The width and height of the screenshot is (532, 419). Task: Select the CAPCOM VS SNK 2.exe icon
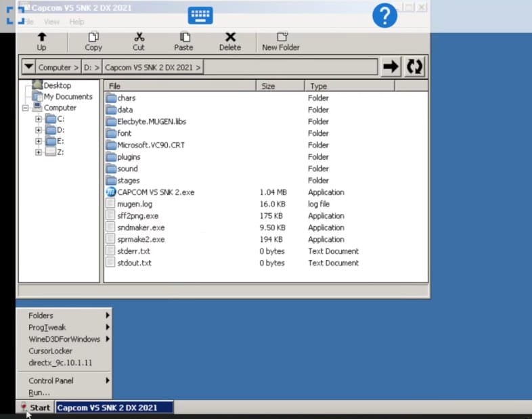tap(111, 192)
